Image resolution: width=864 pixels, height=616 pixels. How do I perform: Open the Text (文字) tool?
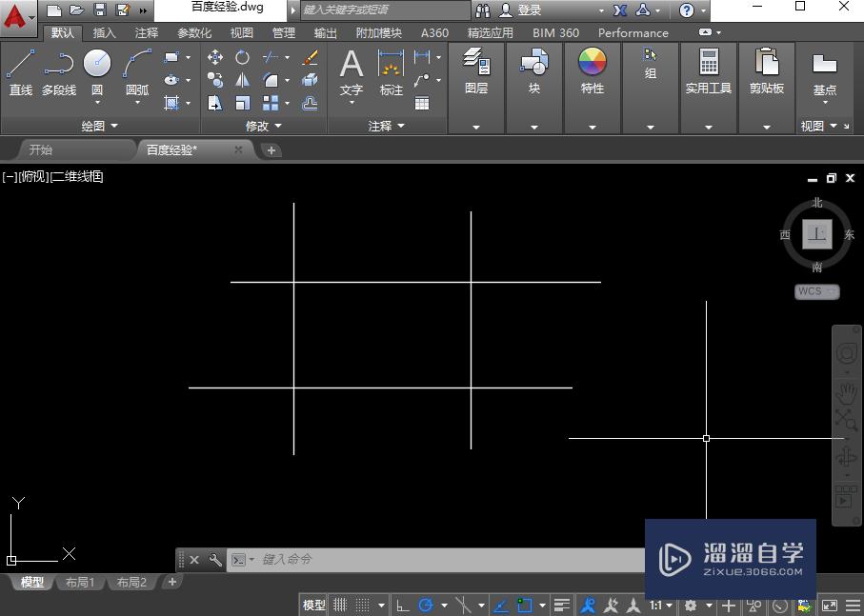coord(351,67)
